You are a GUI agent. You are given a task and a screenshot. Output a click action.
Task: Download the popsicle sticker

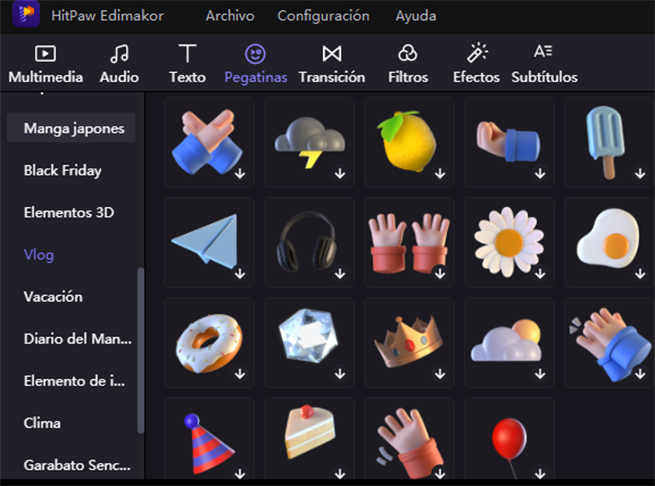coord(640,173)
